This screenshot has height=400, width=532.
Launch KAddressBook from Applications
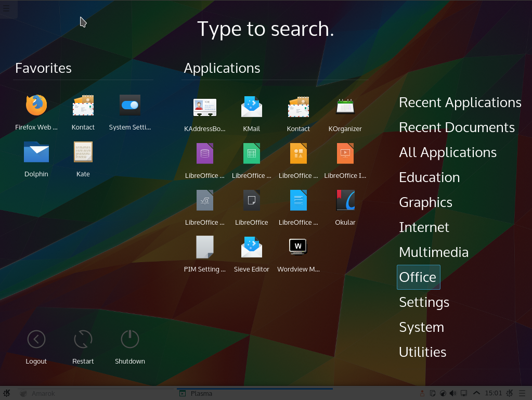204,114
